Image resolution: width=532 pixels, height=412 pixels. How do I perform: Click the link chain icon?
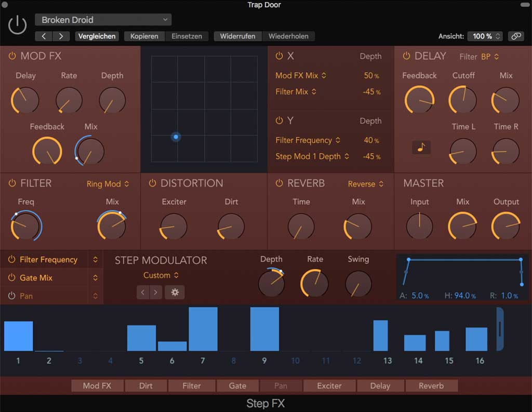pyautogui.click(x=515, y=36)
